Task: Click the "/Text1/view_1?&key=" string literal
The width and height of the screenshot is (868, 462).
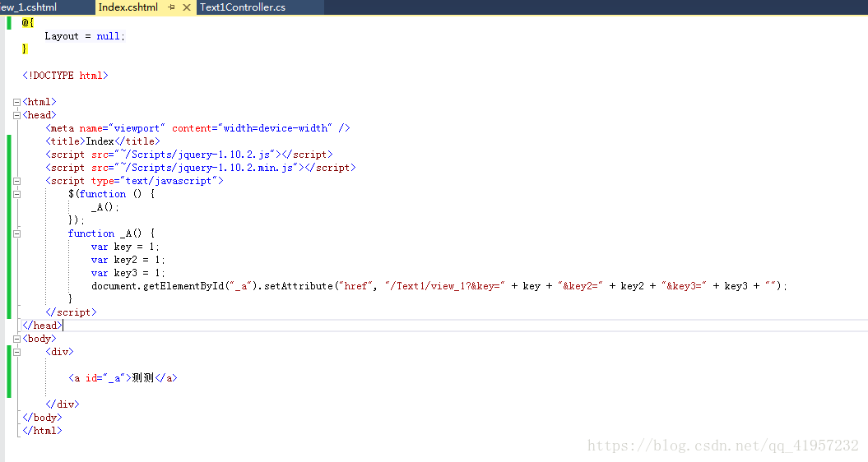Action: coord(445,286)
